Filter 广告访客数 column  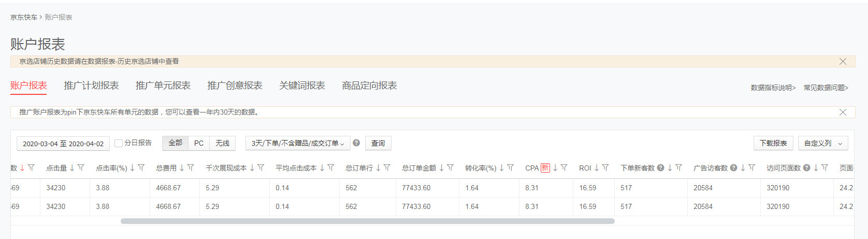751,167
